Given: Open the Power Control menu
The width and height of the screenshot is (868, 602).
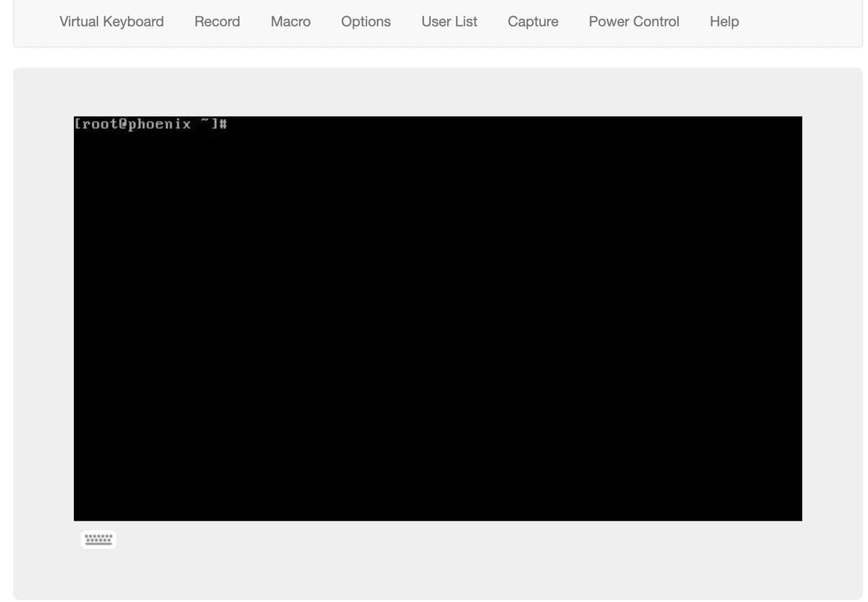Looking at the screenshot, I should (634, 22).
